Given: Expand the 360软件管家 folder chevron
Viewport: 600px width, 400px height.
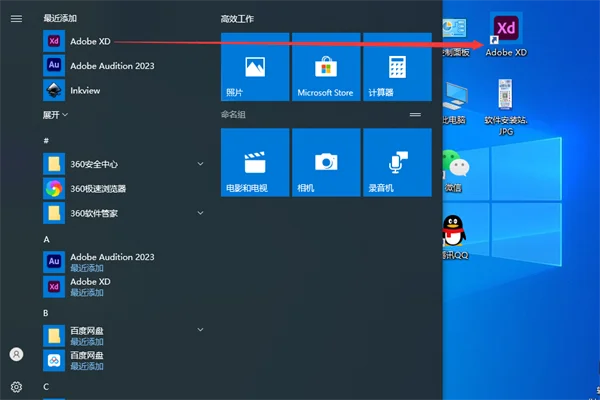Looking at the screenshot, I should click(200, 213).
